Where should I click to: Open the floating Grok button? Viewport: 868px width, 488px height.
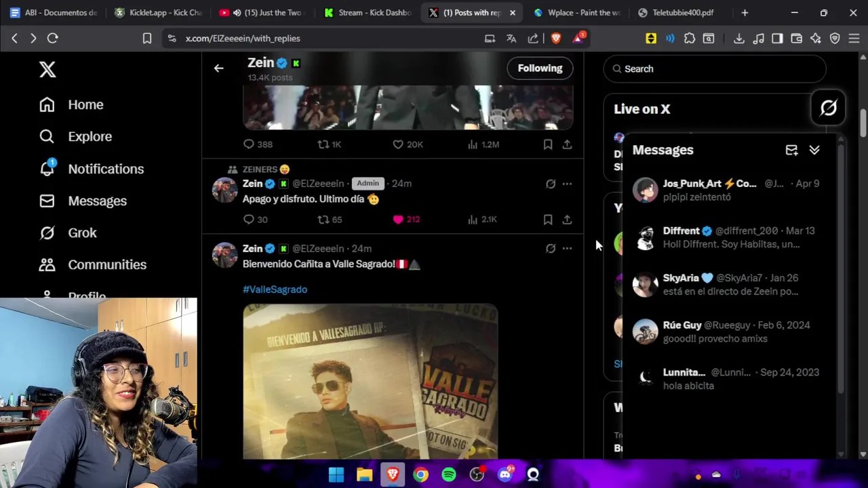[828, 108]
